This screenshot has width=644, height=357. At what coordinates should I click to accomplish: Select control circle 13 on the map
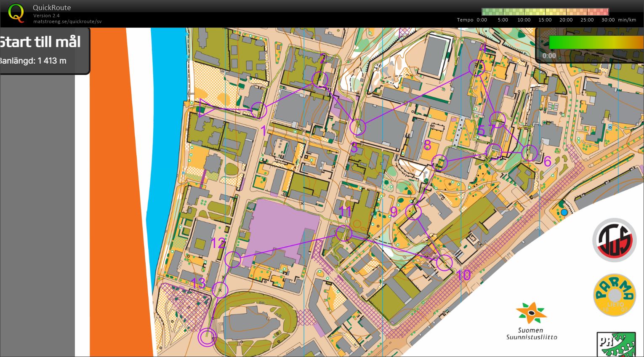pyautogui.click(x=220, y=290)
